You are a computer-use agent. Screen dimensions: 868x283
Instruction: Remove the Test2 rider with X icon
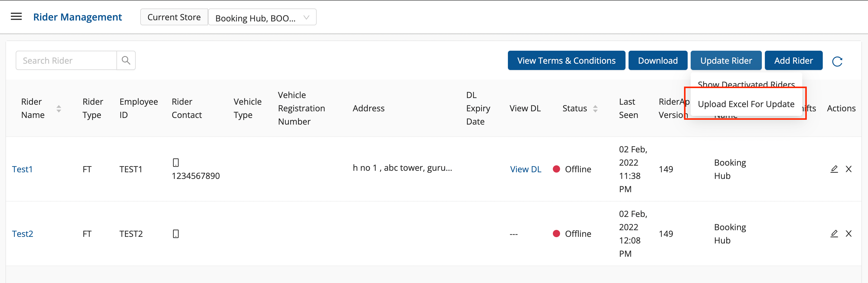(x=848, y=234)
